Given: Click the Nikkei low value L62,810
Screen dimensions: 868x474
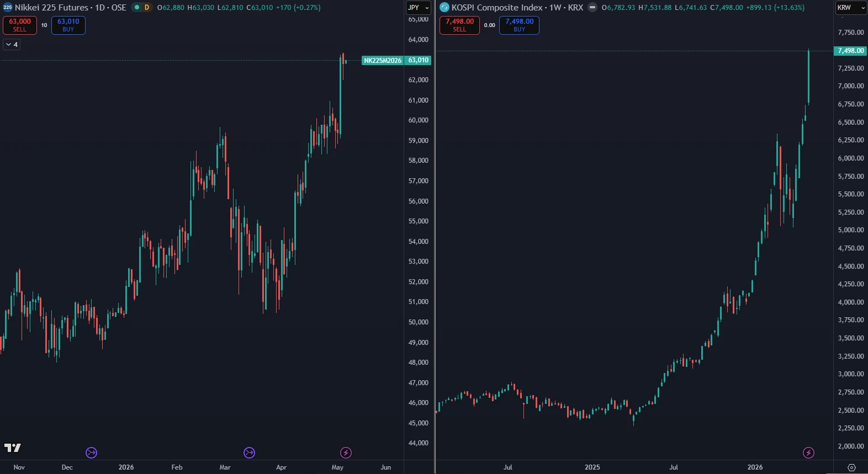Looking at the screenshot, I should click(230, 8).
